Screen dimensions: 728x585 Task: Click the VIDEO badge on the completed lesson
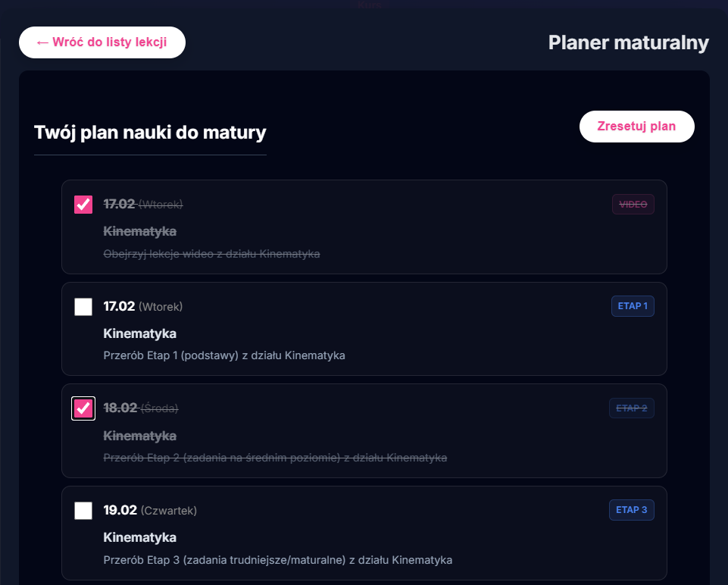coord(633,204)
